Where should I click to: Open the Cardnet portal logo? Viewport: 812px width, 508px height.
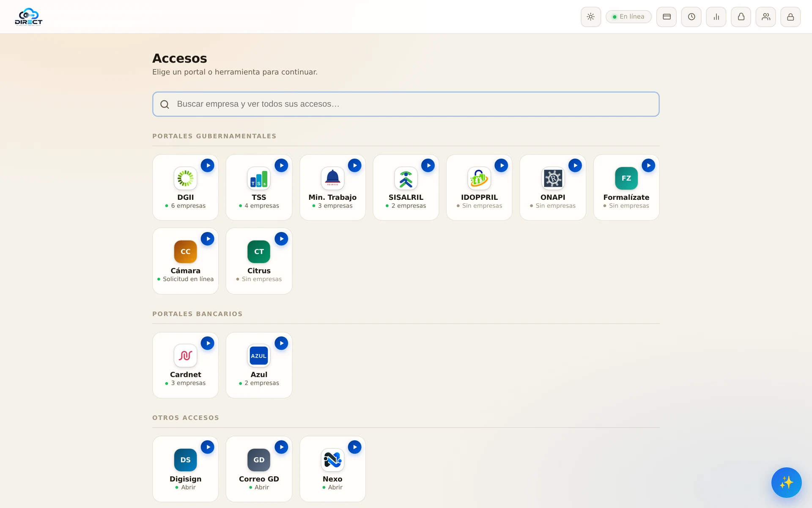pos(186,356)
